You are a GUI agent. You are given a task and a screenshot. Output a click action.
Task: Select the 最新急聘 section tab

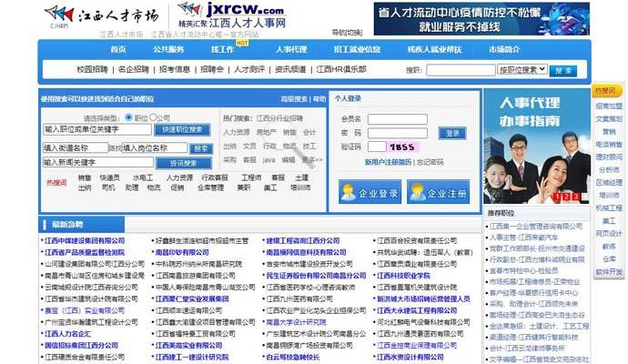[82, 225]
